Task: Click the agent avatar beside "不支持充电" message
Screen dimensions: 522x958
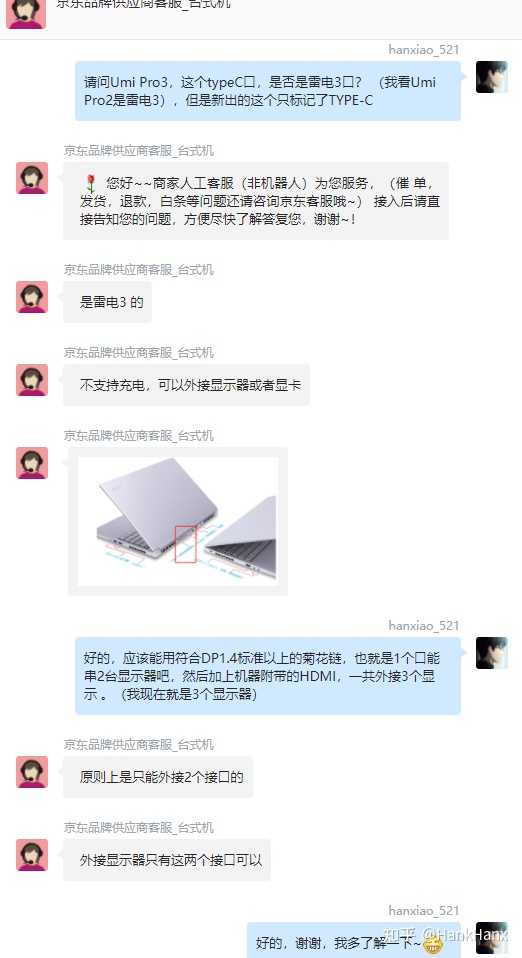Action: 32,380
